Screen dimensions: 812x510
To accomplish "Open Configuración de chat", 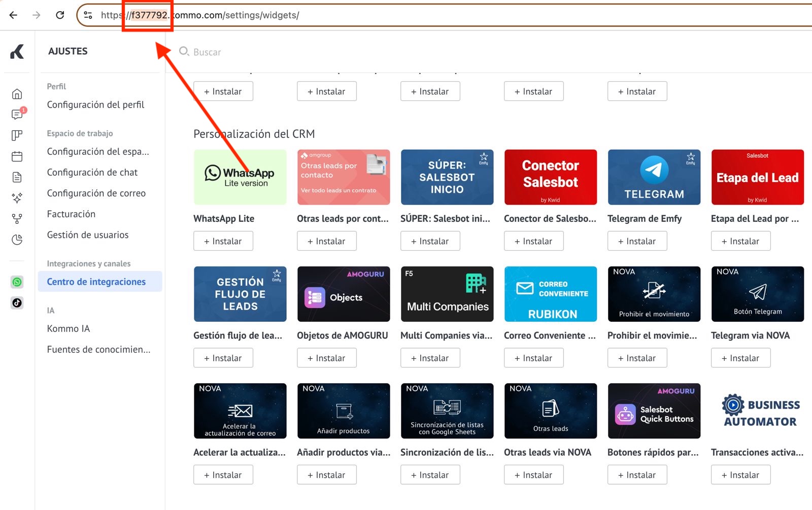I will point(92,172).
